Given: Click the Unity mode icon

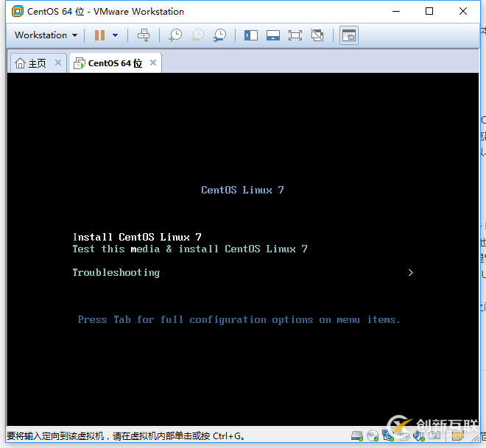Looking at the screenshot, I should [x=317, y=35].
